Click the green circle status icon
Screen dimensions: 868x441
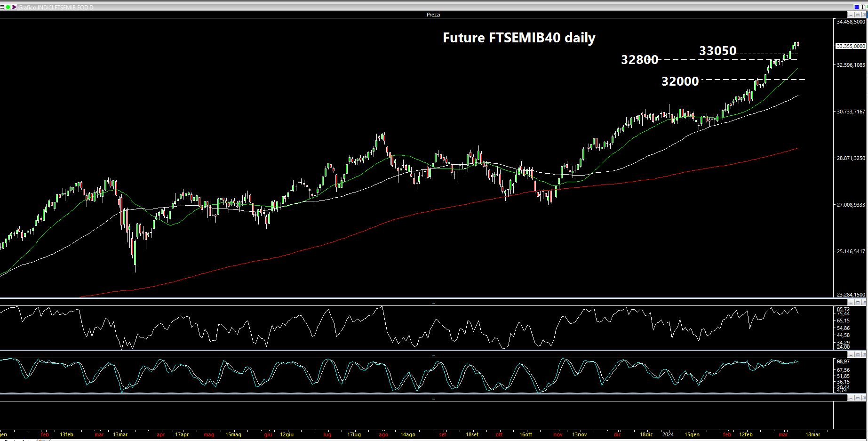coord(8,7)
